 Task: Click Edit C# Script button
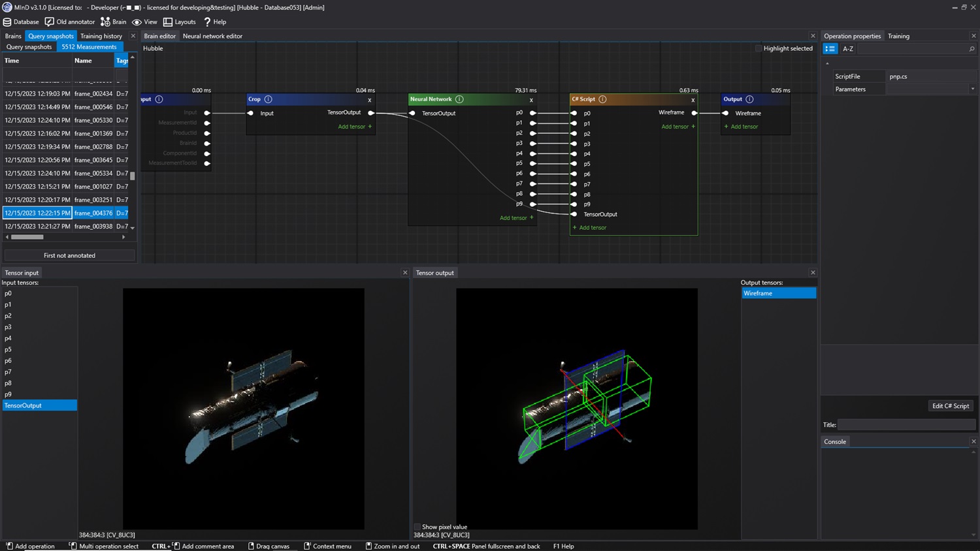tap(950, 406)
